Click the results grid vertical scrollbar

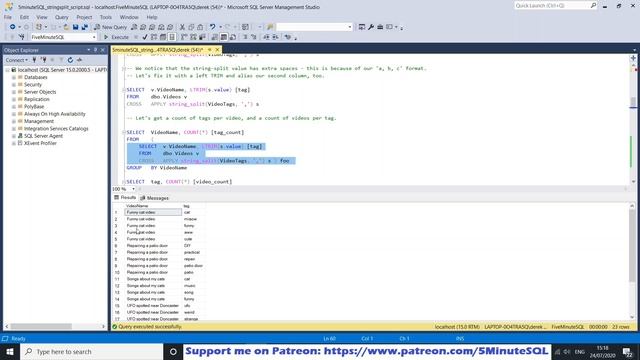[632, 261]
